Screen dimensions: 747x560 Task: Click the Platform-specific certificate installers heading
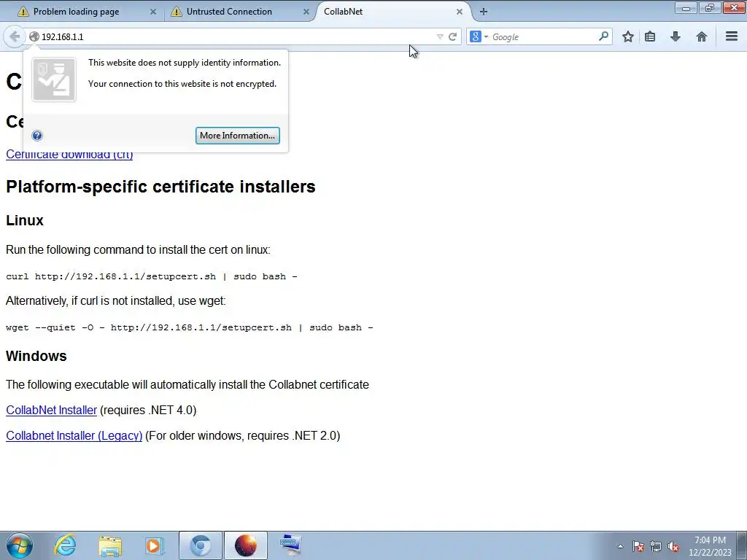click(160, 187)
